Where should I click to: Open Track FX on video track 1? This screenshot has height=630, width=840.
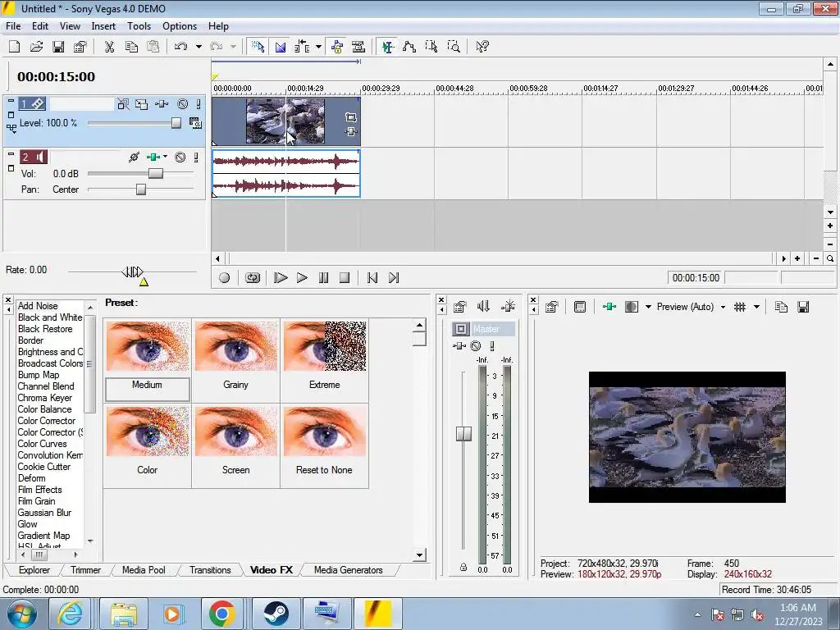coord(162,104)
